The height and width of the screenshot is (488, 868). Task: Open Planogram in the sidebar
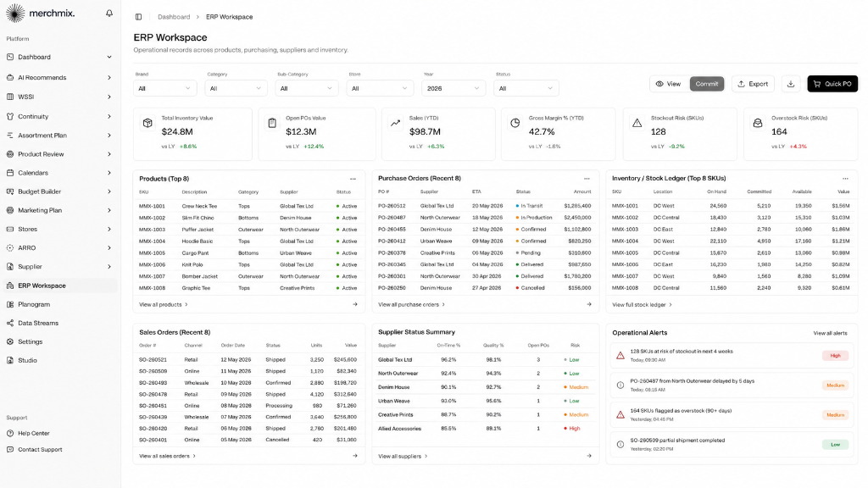click(59, 304)
